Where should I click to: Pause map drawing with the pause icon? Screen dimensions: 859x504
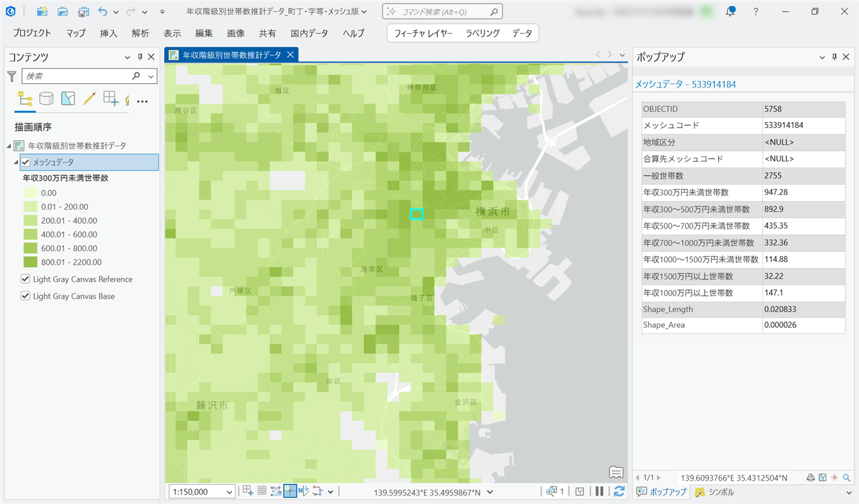click(x=599, y=491)
